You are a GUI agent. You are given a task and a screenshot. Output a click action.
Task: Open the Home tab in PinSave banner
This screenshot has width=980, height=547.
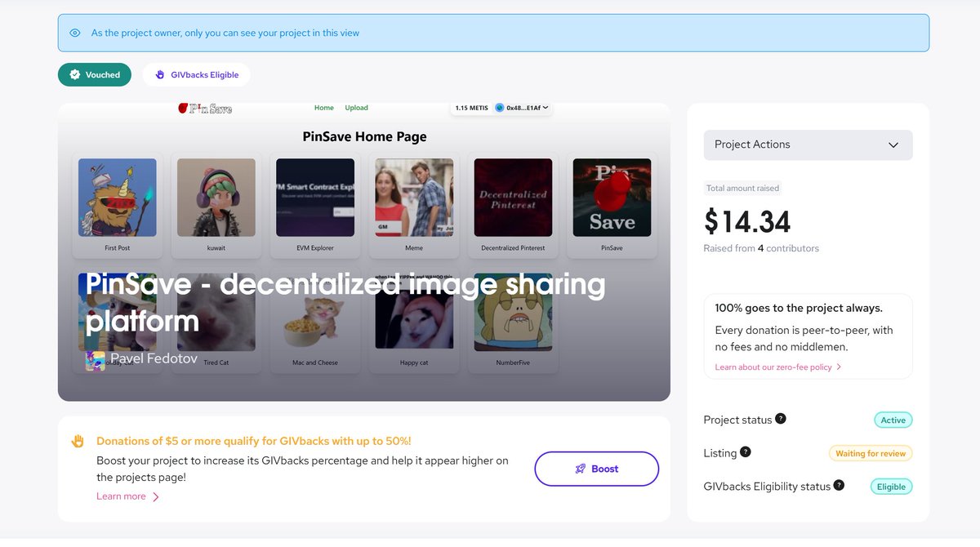(x=324, y=108)
